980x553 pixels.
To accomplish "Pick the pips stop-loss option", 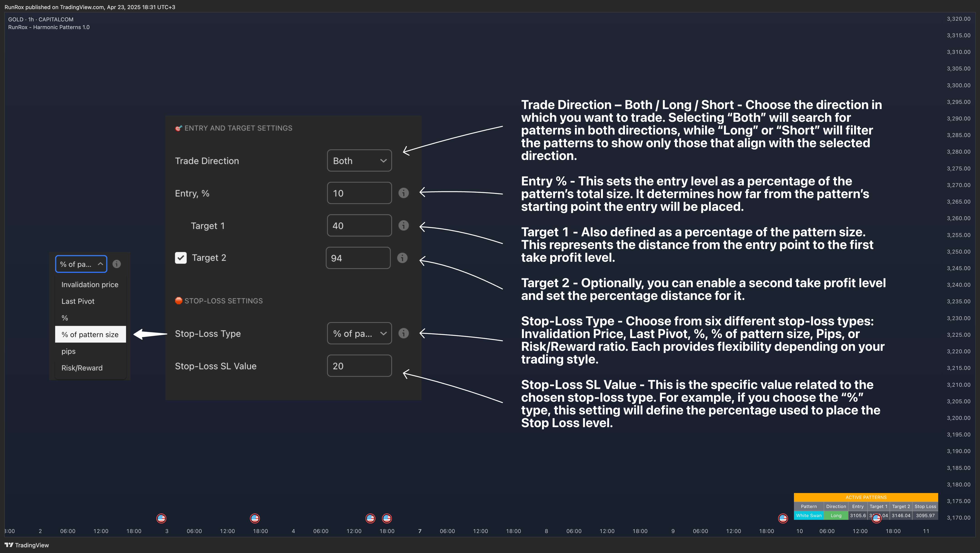I will [x=68, y=351].
